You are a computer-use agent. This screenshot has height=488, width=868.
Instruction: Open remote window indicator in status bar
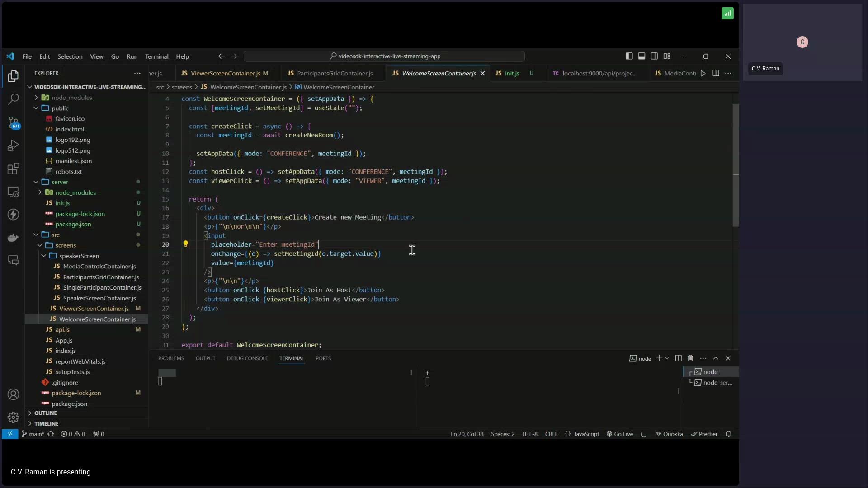coord(9,434)
